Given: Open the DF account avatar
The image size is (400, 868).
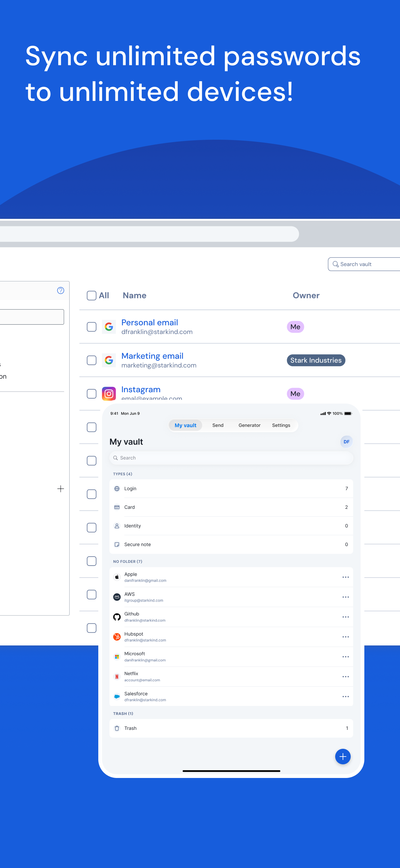Looking at the screenshot, I should 346,441.
